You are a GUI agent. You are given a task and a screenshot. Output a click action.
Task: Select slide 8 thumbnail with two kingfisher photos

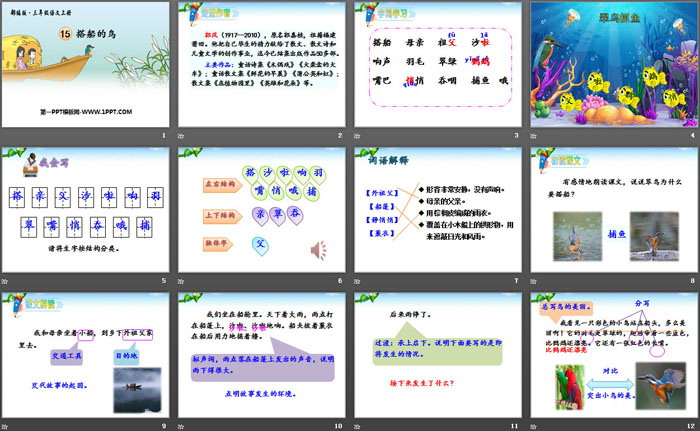coord(614,210)
